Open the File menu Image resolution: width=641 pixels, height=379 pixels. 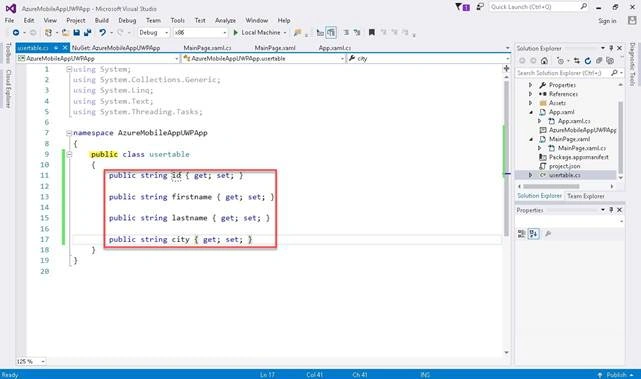point(9,20)
